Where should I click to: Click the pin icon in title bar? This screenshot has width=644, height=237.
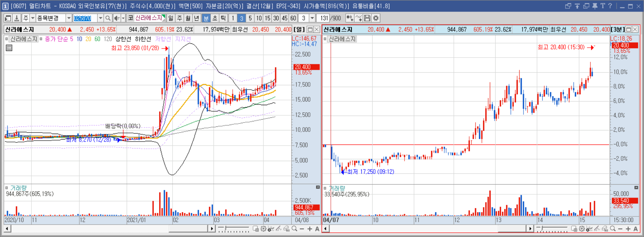point(594,6)
